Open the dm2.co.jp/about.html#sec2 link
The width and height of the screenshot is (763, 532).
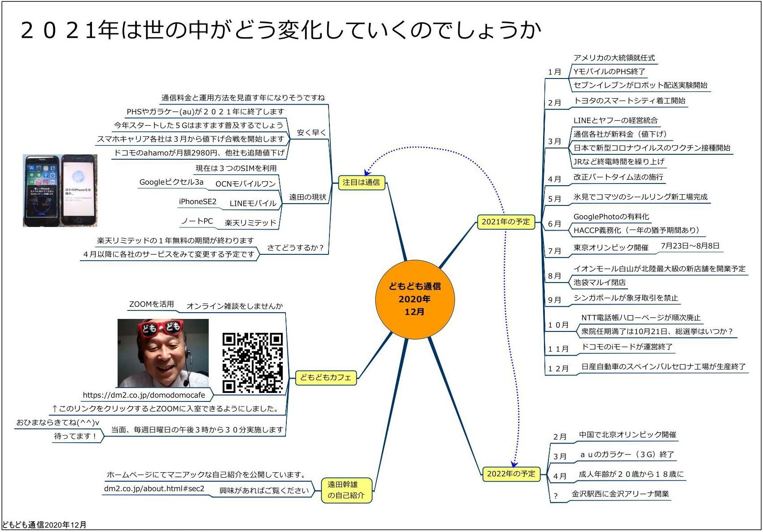154,488
